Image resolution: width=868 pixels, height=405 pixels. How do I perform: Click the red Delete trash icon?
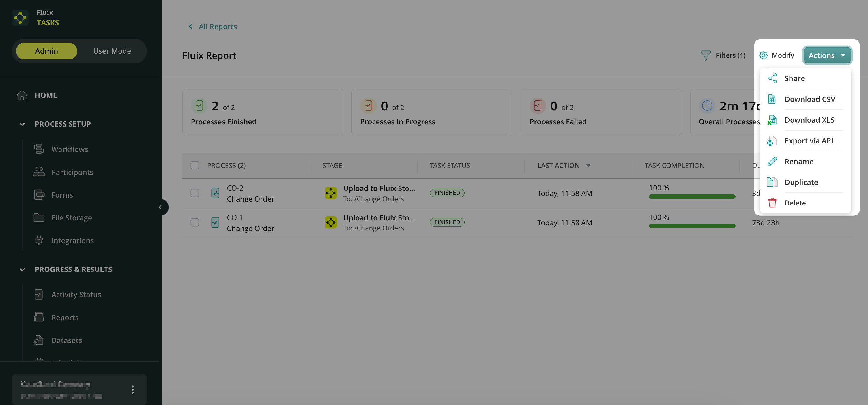772,203
